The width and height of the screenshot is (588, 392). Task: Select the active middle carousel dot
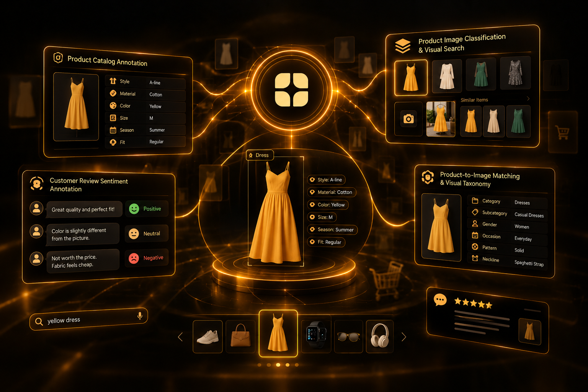pos(278,365)
